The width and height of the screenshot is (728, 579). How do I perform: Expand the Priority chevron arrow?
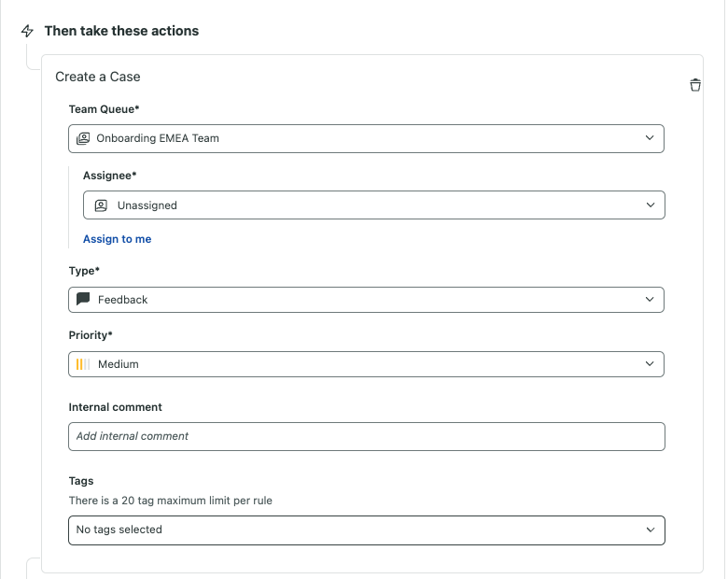pyautogui.click(x=650, y=364)
